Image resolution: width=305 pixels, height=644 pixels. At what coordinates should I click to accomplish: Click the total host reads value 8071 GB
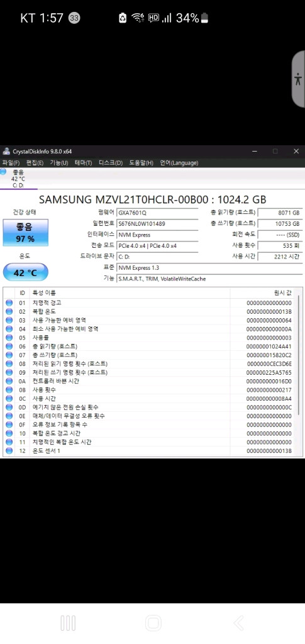[280, 213]
